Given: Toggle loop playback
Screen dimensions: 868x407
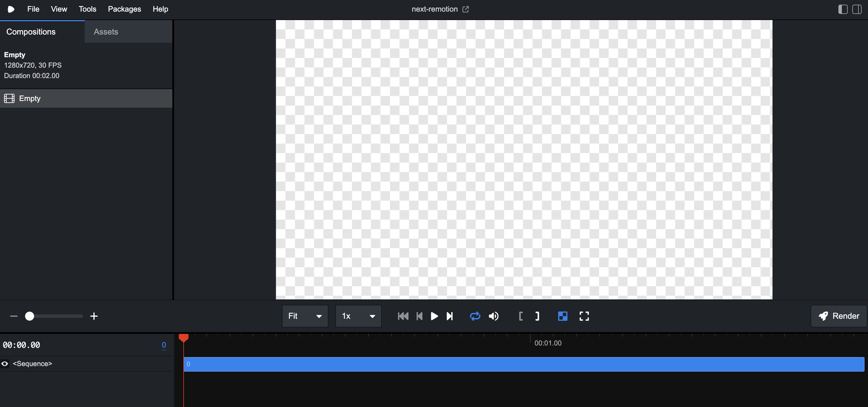Looking at the screenshot, I should (x=475, y=316).
